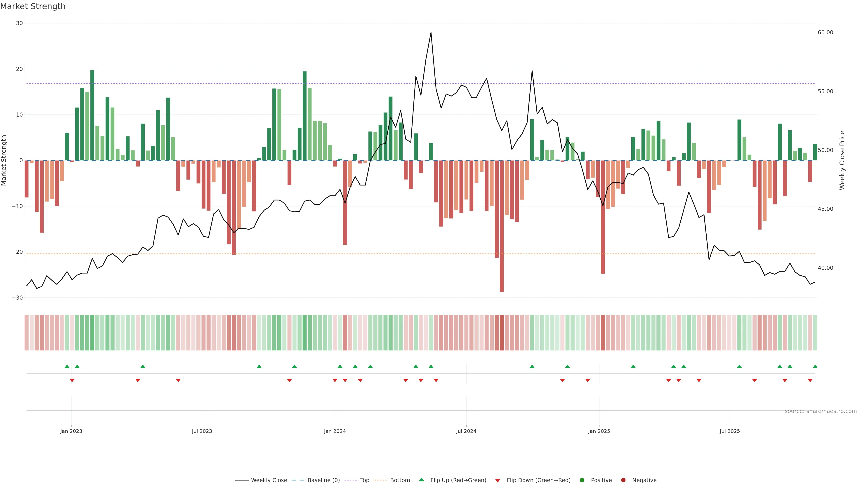Toggle the Flip Up (Red→Green) legend label
Image resolution: width=868 pixels, height=488 pixels.
point(458,480)
